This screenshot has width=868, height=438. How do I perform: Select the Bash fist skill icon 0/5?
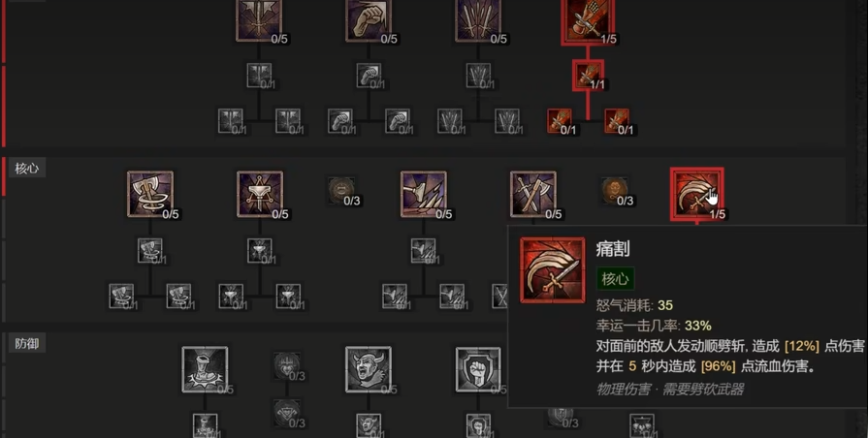(x=369, y=21)
